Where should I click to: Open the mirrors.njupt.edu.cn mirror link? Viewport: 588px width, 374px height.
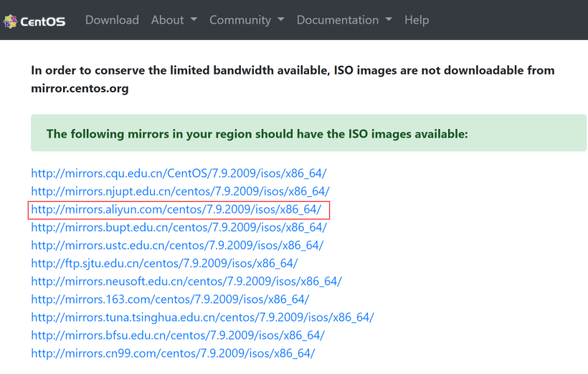(180, 191)
